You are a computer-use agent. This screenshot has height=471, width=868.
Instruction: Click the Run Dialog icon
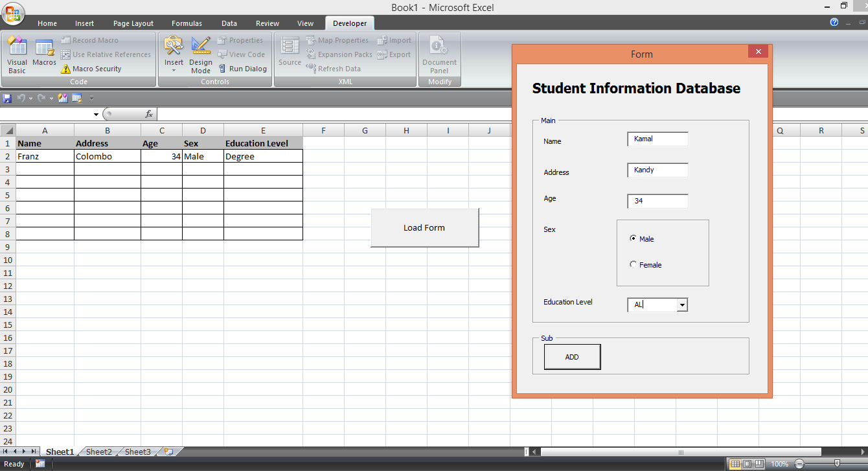click(x=243, y=69)
